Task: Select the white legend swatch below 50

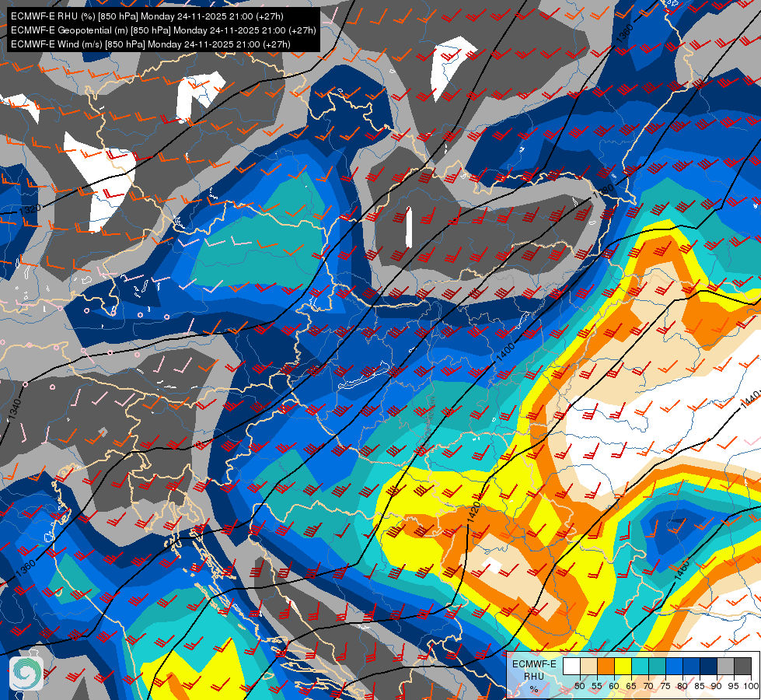Action: [x=571, y=666]
